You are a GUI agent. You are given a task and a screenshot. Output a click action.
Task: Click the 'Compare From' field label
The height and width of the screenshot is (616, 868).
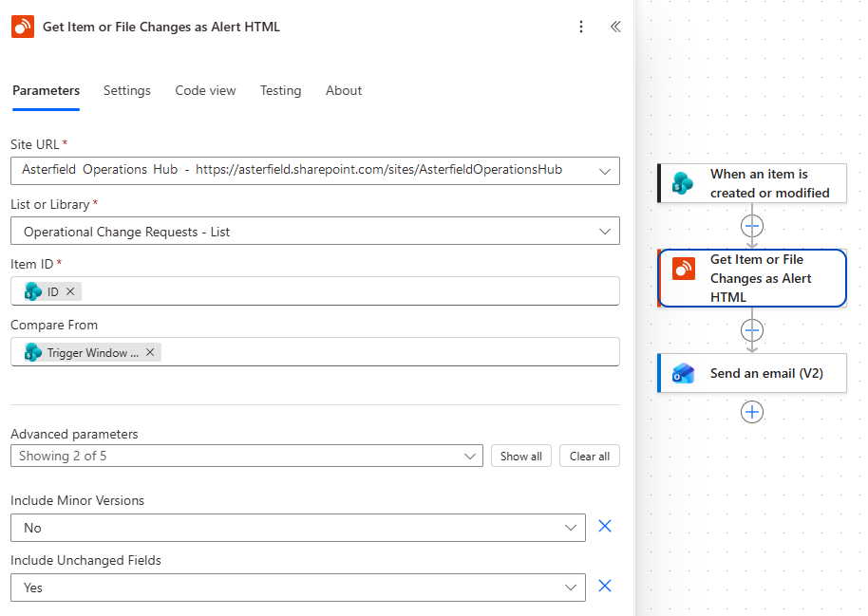click(54, 325)
